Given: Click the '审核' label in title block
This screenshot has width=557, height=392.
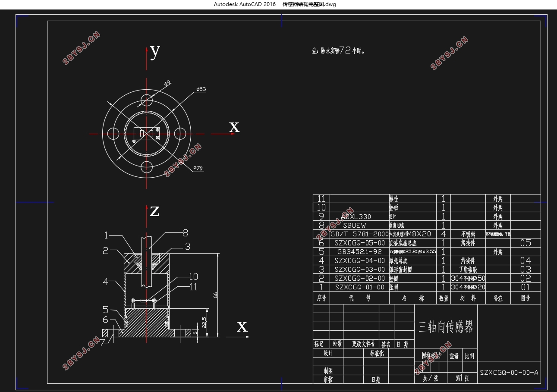Looking at the screenshot, I should pyautogui.click(x=328, y=379).
